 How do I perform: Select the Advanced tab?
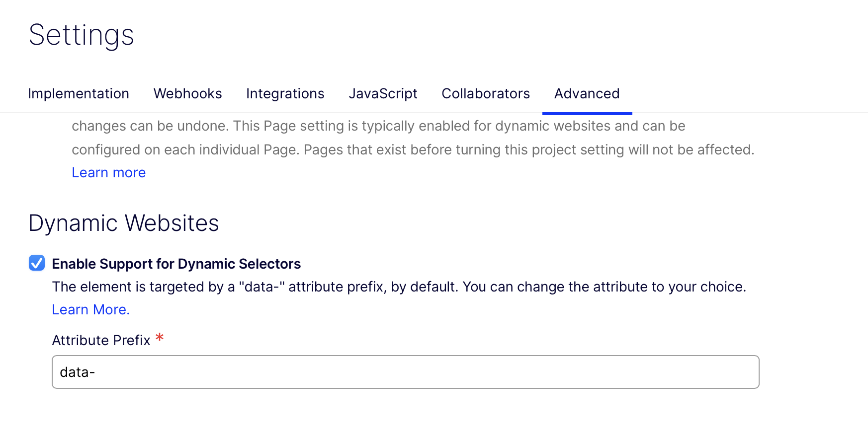pyautogui.click(x=587, y=94)
